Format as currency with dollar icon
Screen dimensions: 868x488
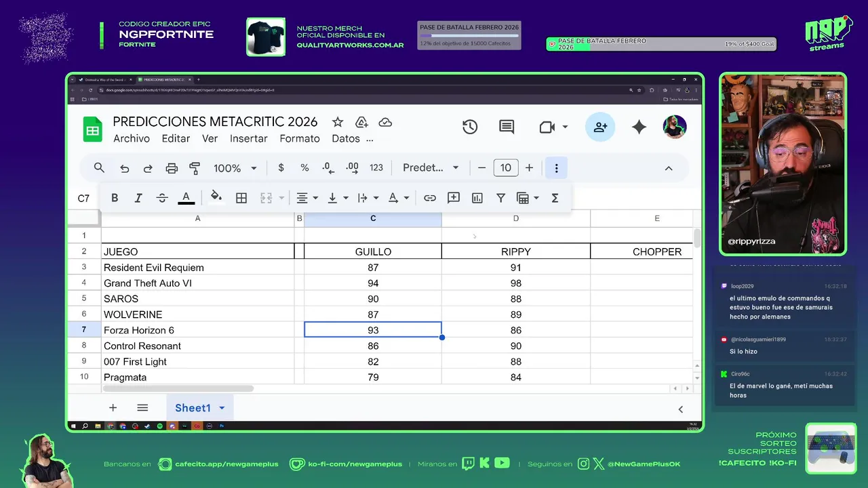281,167
